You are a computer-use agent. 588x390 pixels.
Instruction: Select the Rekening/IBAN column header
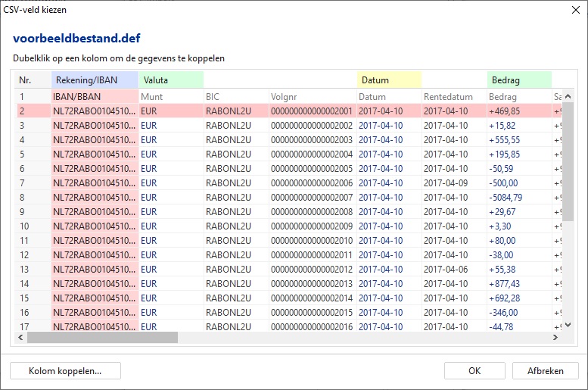95,80
